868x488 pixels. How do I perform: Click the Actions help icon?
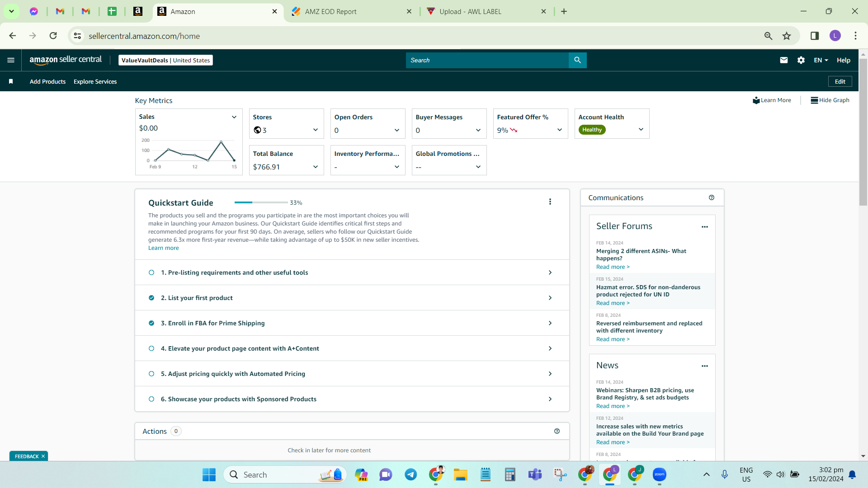point(557,431)
